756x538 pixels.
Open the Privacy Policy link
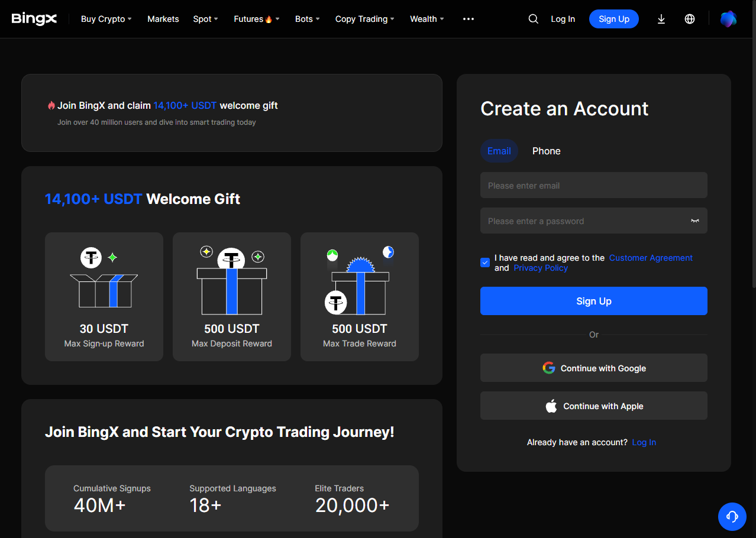pos(540,268)
